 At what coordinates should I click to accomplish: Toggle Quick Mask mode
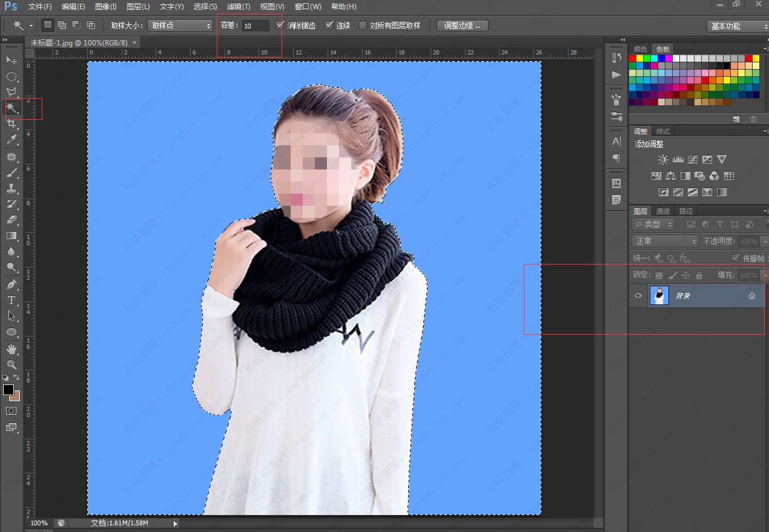pos(12,410)
